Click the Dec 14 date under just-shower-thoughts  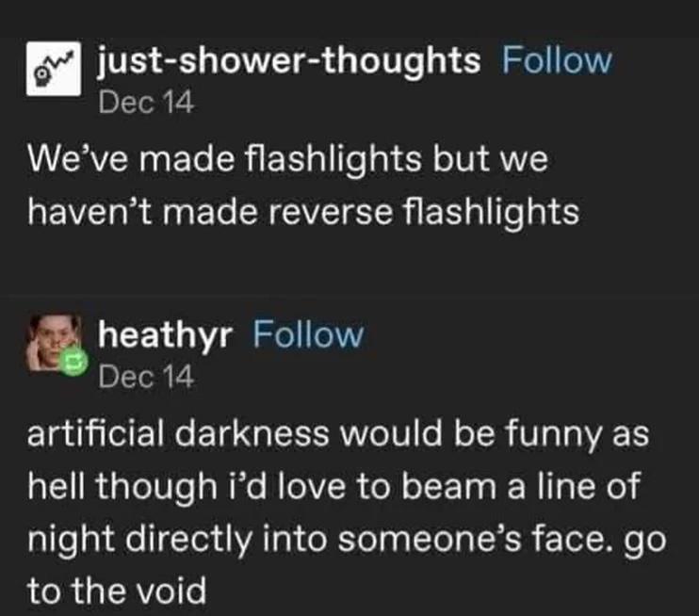point(146,103)
